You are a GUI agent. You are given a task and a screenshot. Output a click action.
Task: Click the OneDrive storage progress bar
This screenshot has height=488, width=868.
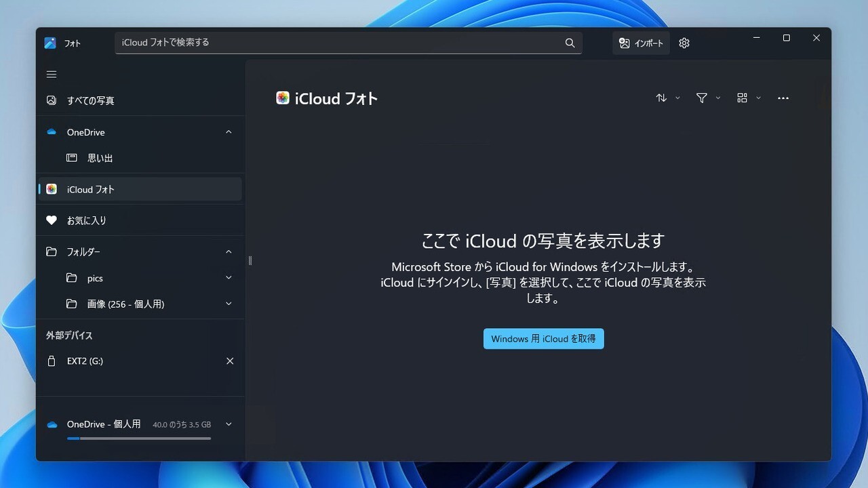tap(139, 438)
